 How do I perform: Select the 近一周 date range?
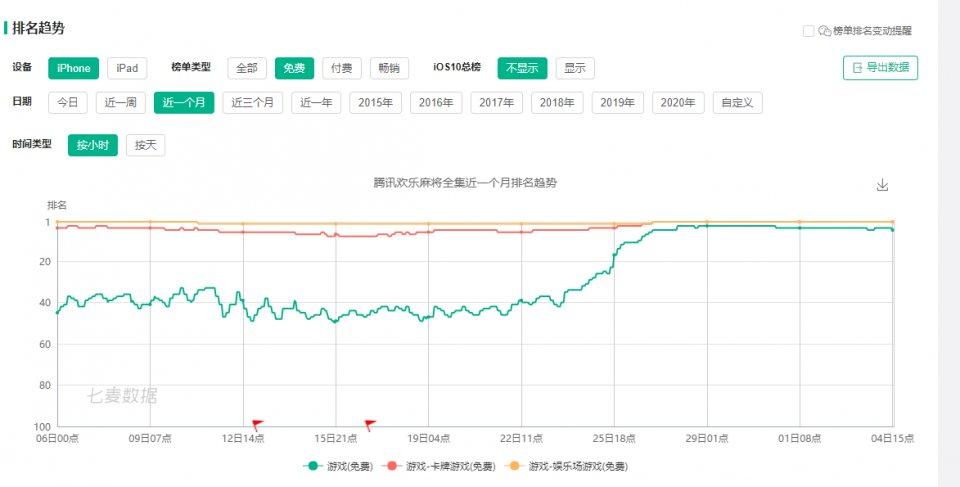121,103
